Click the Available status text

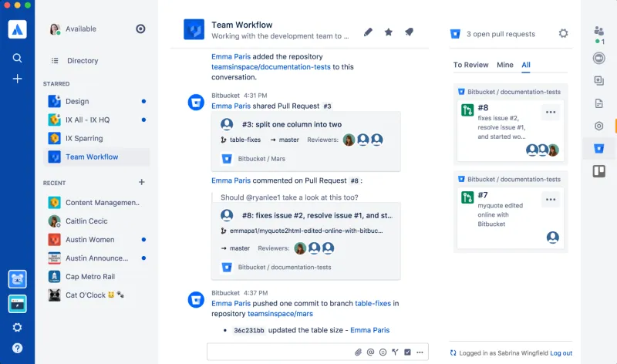click(x=81, y=29)
